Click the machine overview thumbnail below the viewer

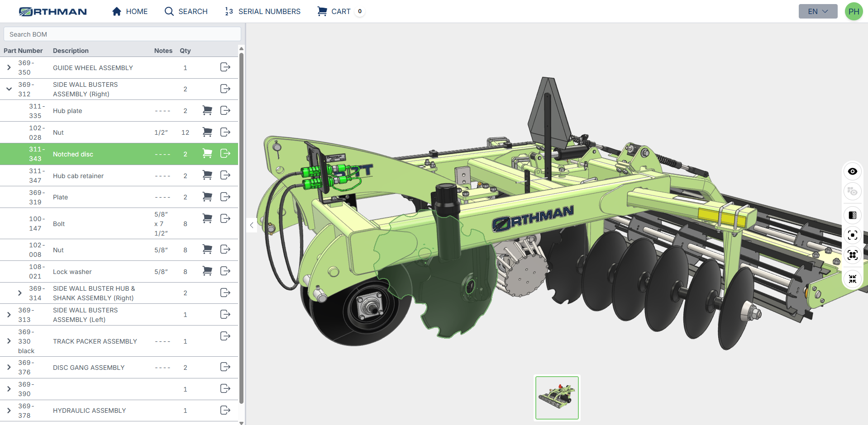click(557, 397)
